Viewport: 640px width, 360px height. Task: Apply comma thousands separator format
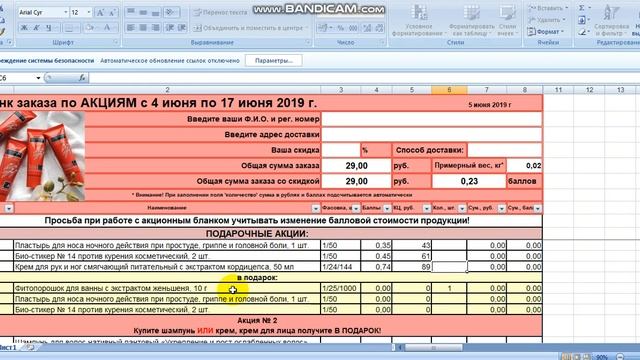pyautogui.click(x=353, y=28)
